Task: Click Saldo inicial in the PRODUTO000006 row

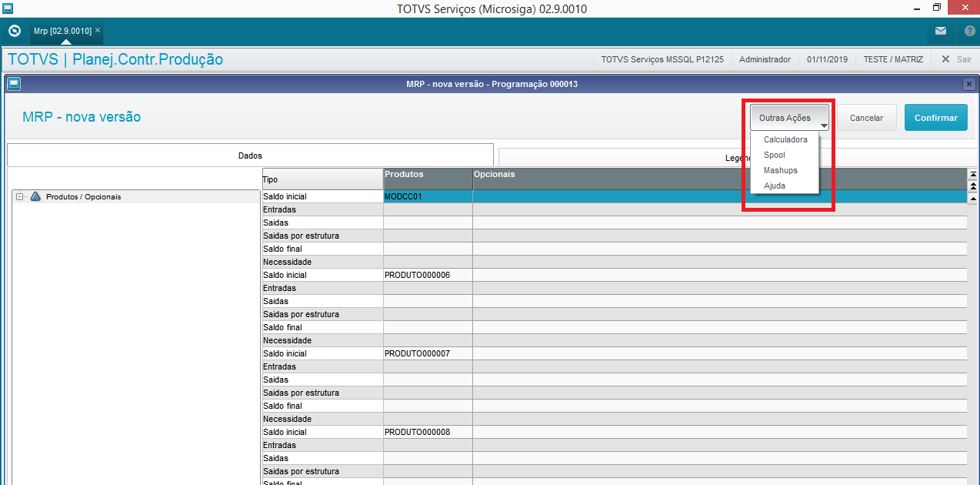Action: [x=322, y=275]
